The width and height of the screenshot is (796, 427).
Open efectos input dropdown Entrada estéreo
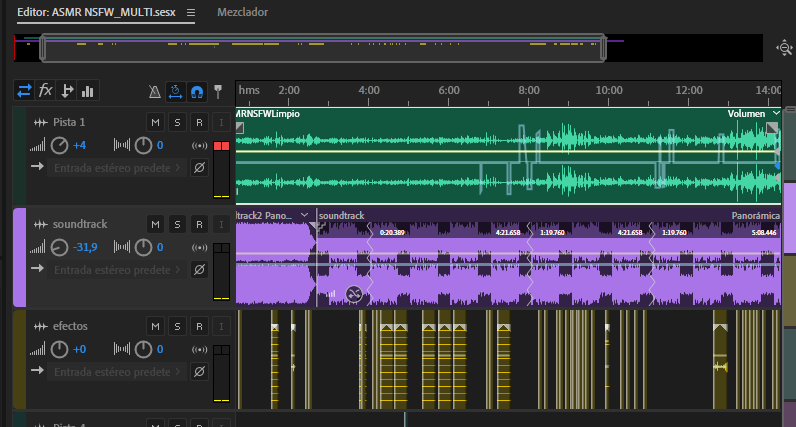117,372
